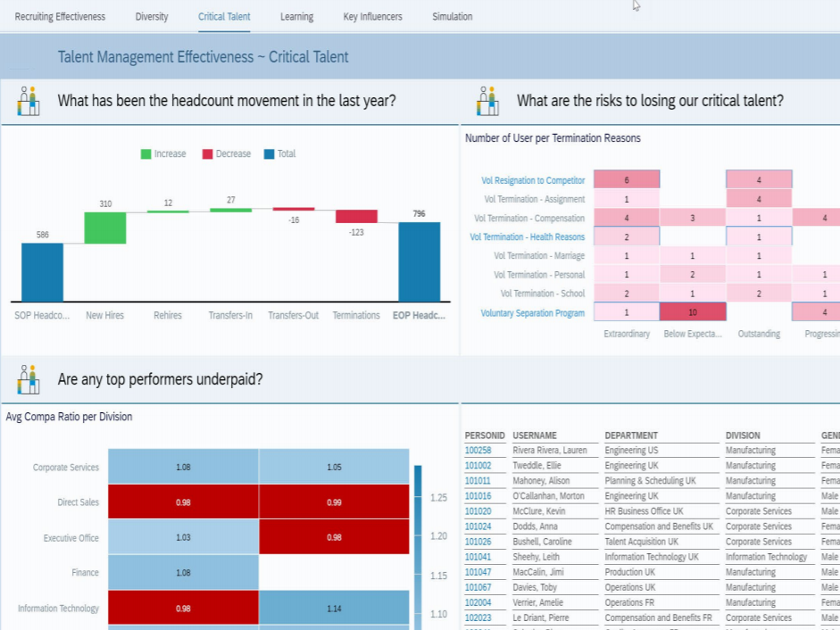Click the Below Expectations column label
The height and width of the screenshot is (630, 840).
coord(693,334)
